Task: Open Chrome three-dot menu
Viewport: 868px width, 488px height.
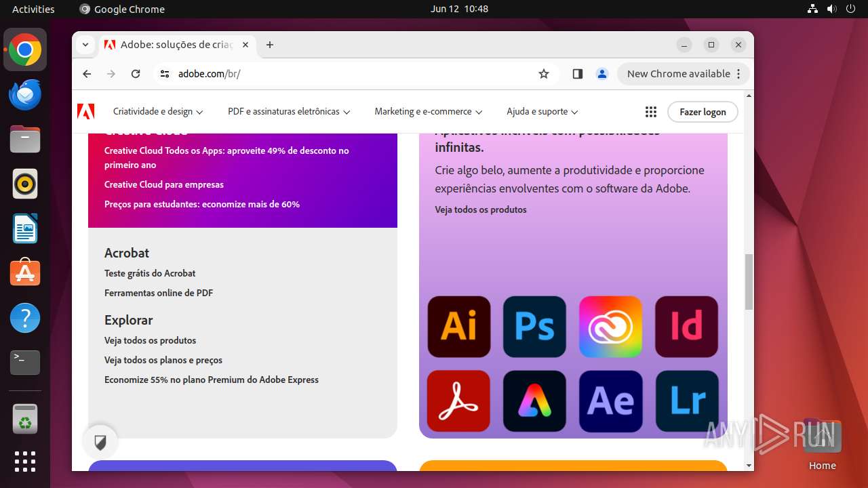Action: (739, 74)
